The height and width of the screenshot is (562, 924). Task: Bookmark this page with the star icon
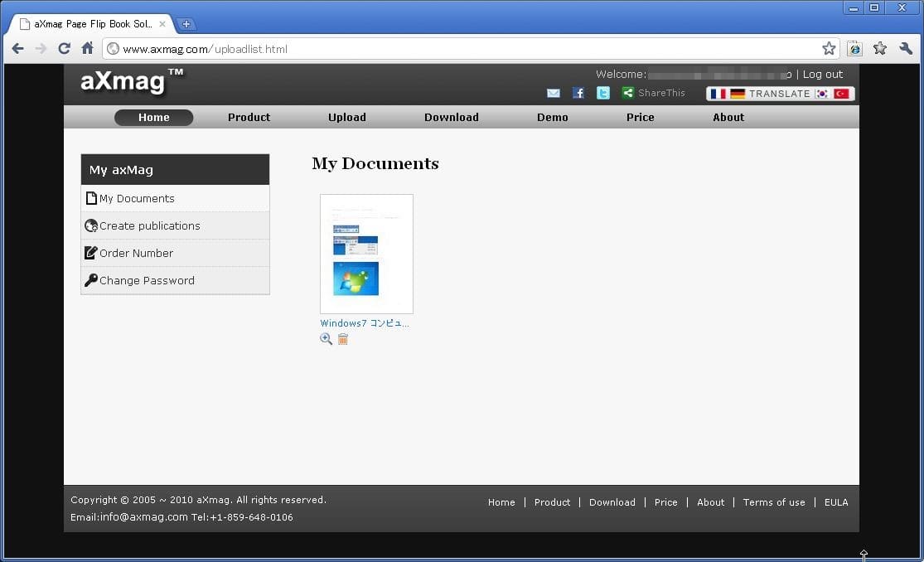pos(829,49)
